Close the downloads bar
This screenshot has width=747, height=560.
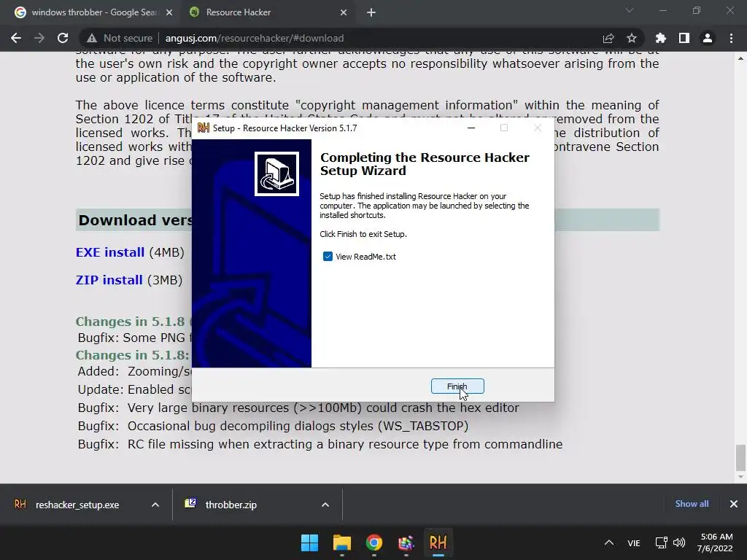click(x=734, y=504)
